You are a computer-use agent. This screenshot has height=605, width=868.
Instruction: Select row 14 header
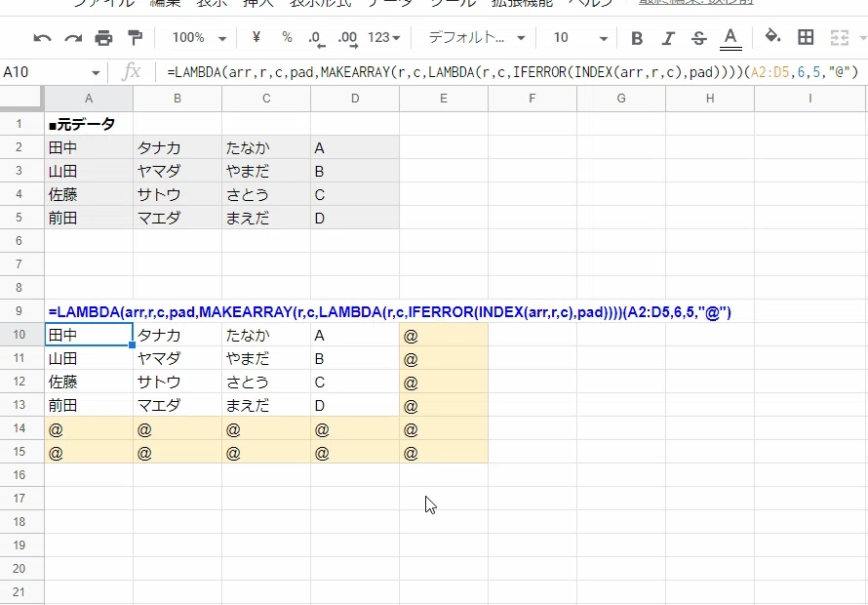20,428
